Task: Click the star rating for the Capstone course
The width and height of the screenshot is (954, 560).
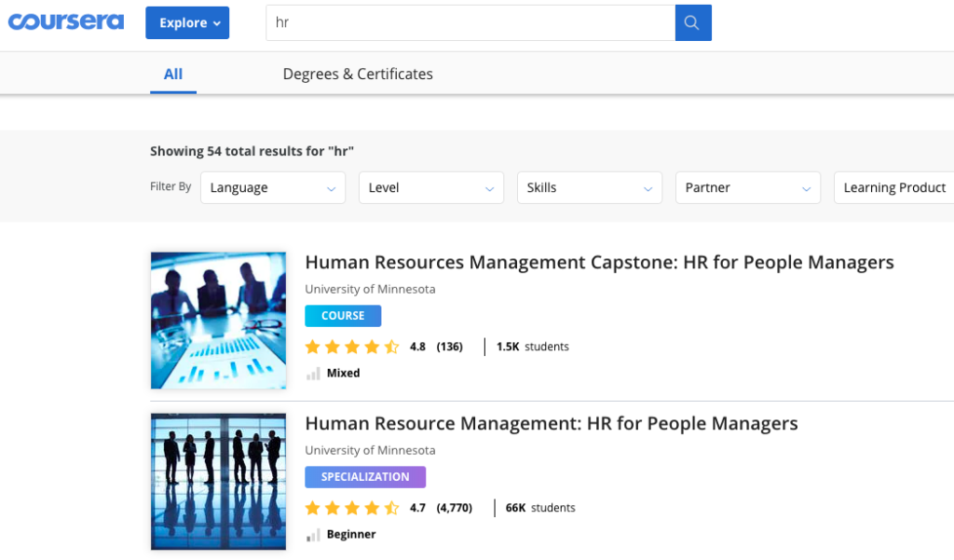Action: point(352,346)
